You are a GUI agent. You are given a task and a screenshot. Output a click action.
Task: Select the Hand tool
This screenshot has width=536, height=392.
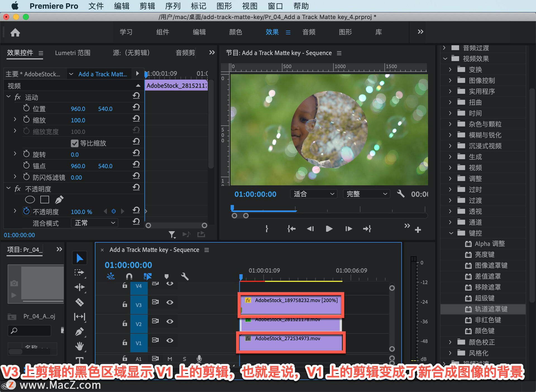tap(79, 346)
